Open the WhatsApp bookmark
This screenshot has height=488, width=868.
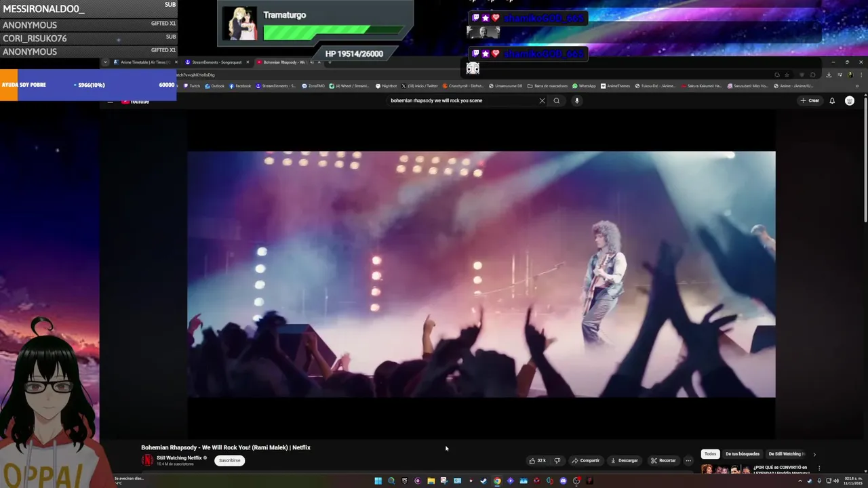click(x=584, y=86)
